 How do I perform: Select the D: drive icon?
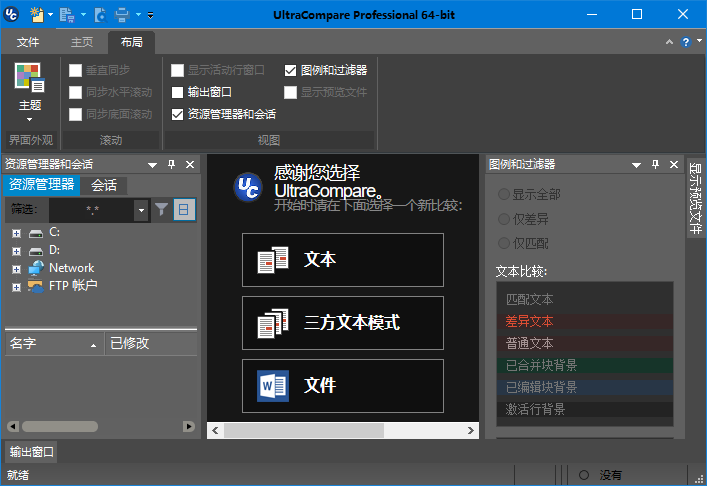tap(36, 251)
